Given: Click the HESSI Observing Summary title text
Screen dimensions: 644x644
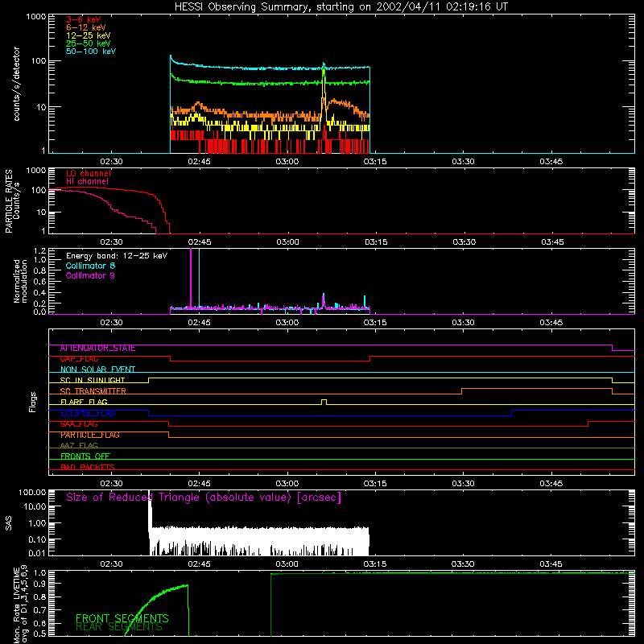Looking at the screenshot, I should pos(341,7).
